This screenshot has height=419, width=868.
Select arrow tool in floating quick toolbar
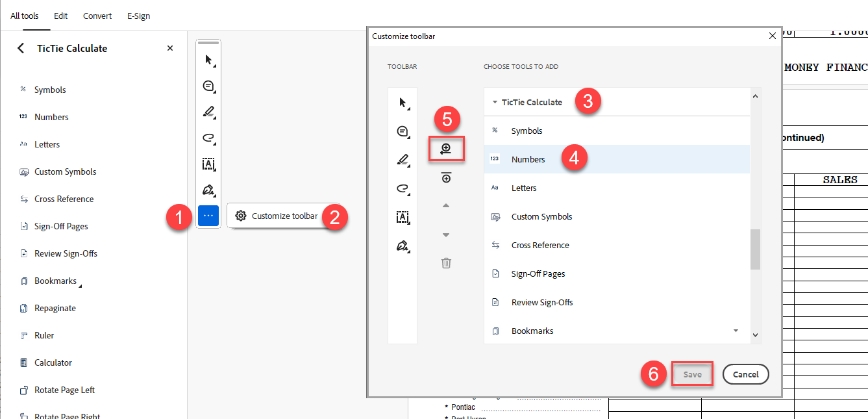pos(208,60)
